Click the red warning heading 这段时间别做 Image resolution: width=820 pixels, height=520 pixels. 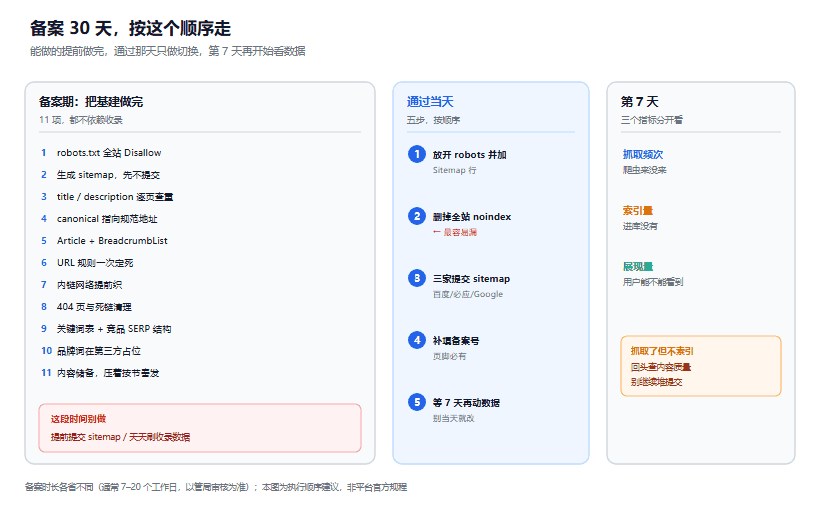78,419
